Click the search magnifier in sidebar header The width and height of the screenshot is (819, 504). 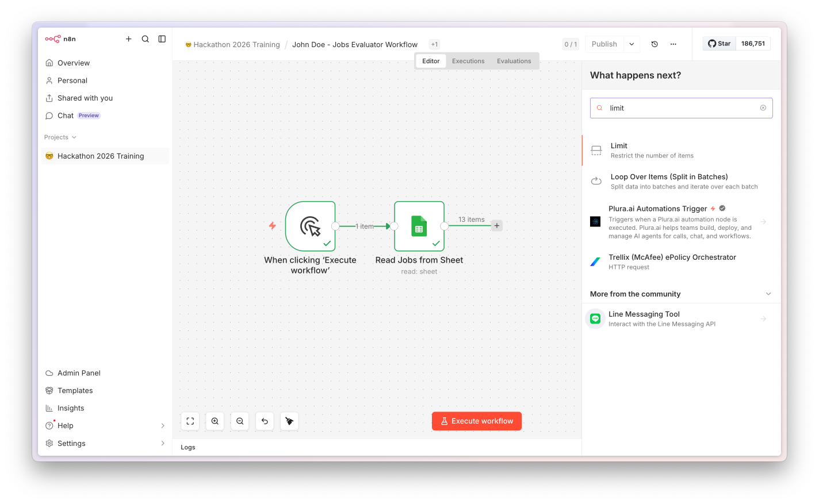pyautogui.click(x=146, y=39)
